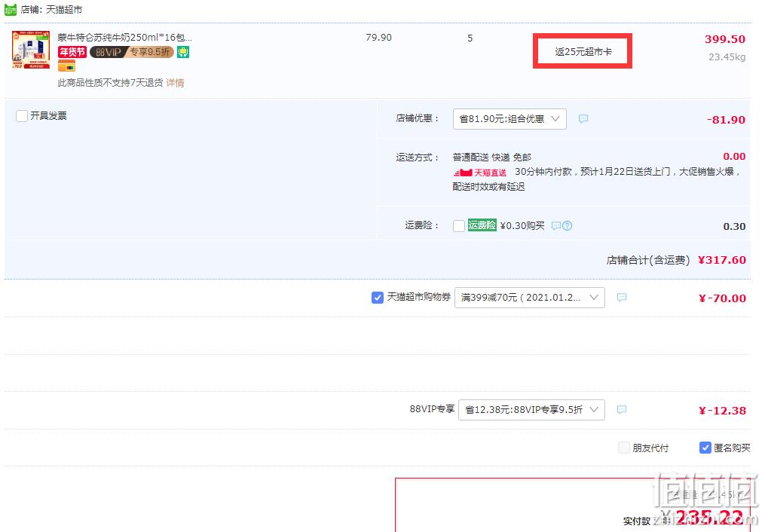
Task: Click the 88VIP专享 label
Action: coord(432,409)
